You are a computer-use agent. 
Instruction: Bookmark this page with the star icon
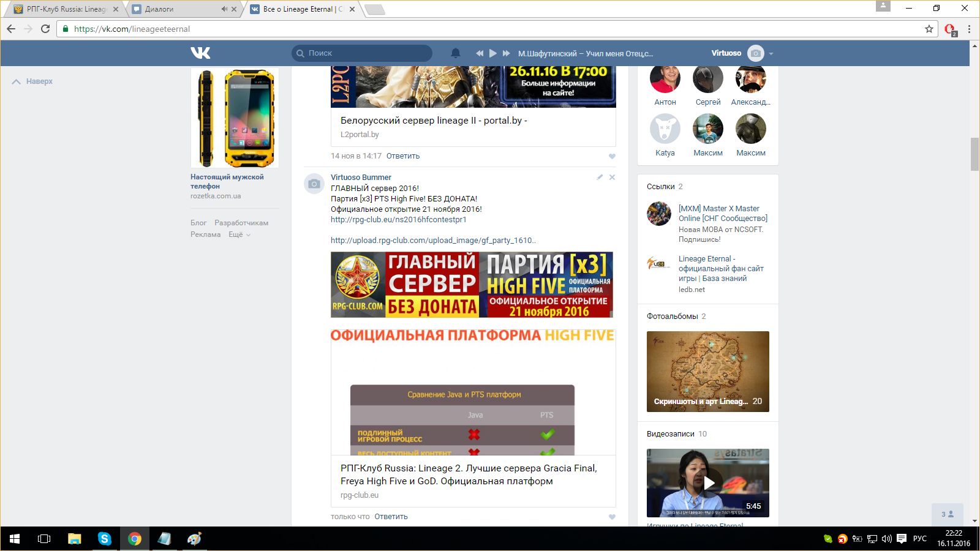(929, 29)
